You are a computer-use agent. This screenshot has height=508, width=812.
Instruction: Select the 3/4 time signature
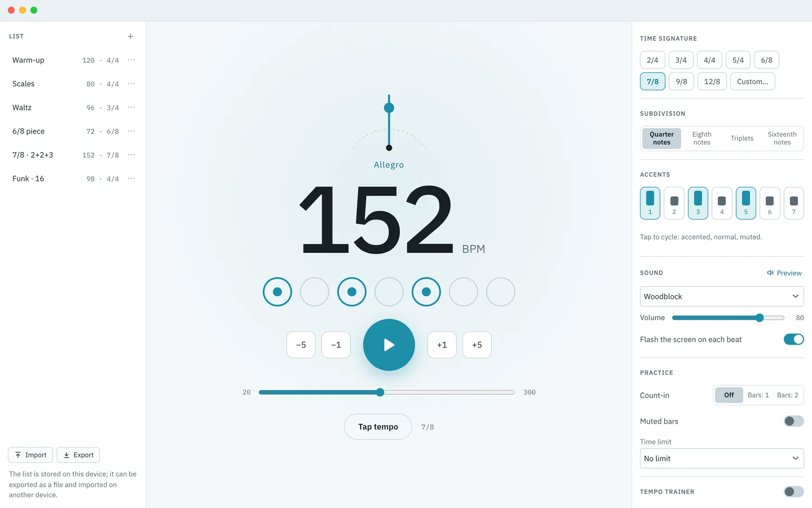[681, 60]
